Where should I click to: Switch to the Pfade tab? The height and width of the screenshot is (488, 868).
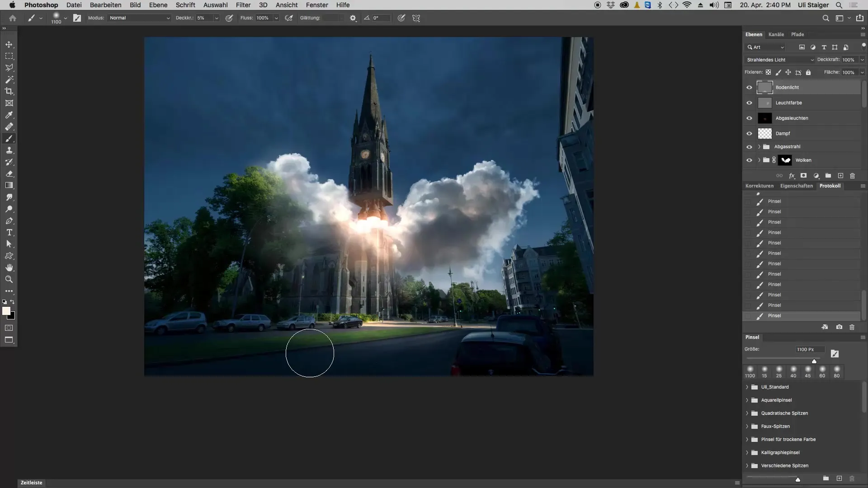(797, 34)
